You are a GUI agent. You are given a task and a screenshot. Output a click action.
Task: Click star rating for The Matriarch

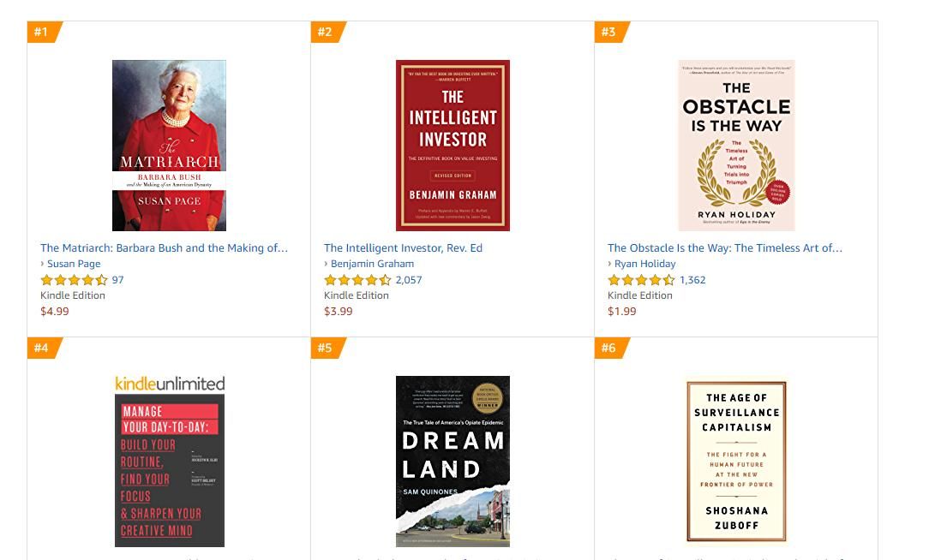[x=74, y=280]
